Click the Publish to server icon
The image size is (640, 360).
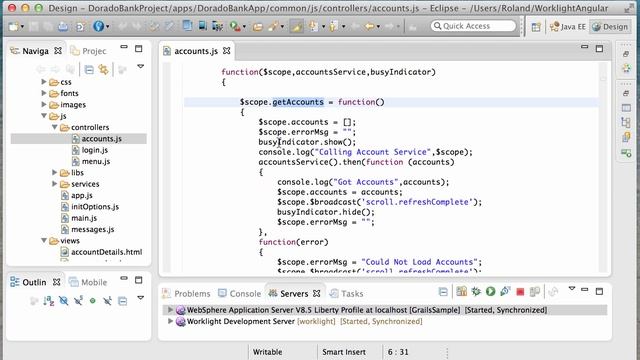point(535,291)
